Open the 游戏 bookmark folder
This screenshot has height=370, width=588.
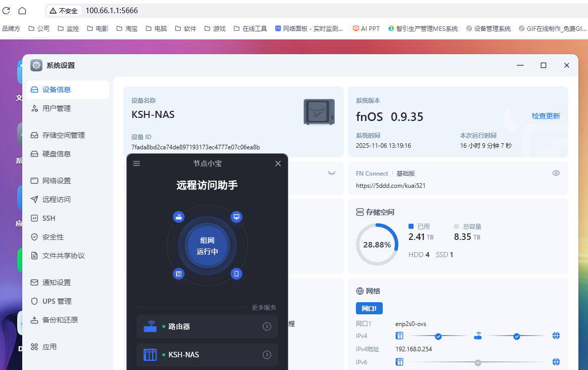[x=215, y=28]
